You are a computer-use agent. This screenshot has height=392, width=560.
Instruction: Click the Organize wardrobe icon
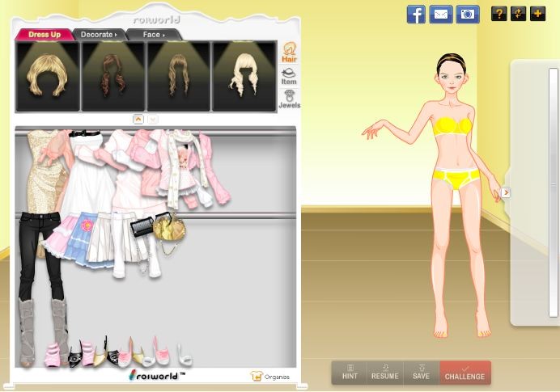[269, 377]
